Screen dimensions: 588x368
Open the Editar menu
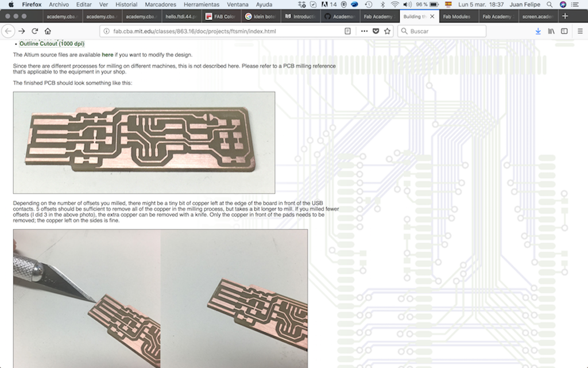(84, 5)
